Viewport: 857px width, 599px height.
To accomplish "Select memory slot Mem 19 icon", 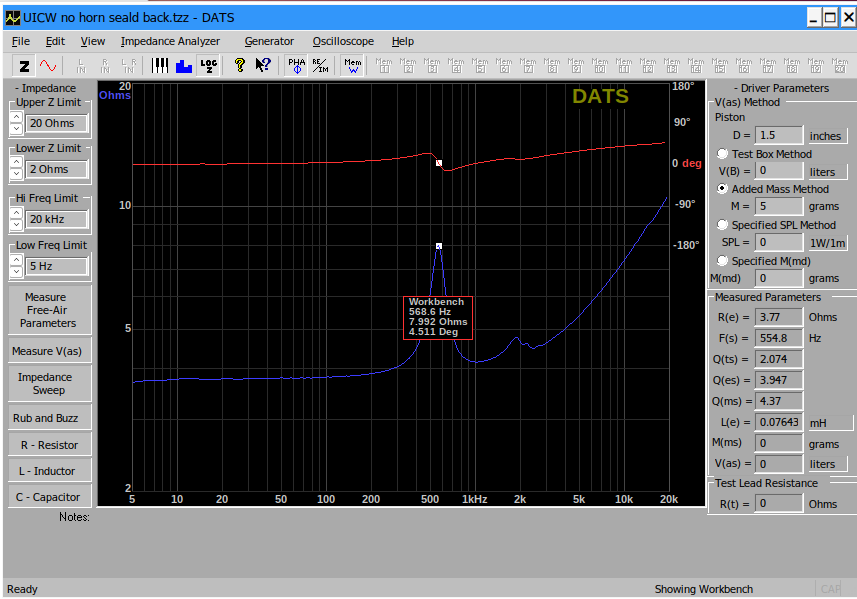I will [815, 66].
